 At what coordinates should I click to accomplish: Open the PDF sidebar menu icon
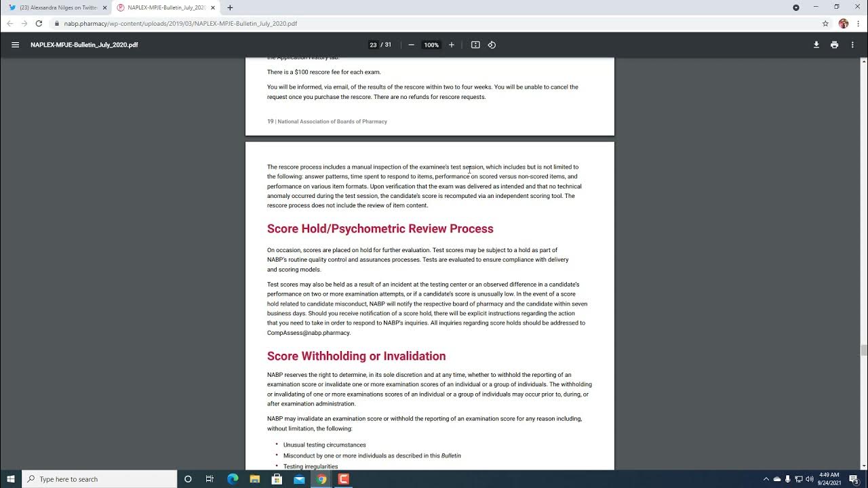point(15,45)
